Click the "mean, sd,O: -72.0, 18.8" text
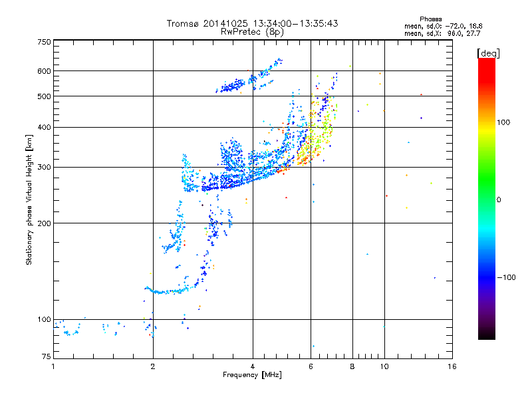Screen dimensions: 532x399 [x=444, y=27]
